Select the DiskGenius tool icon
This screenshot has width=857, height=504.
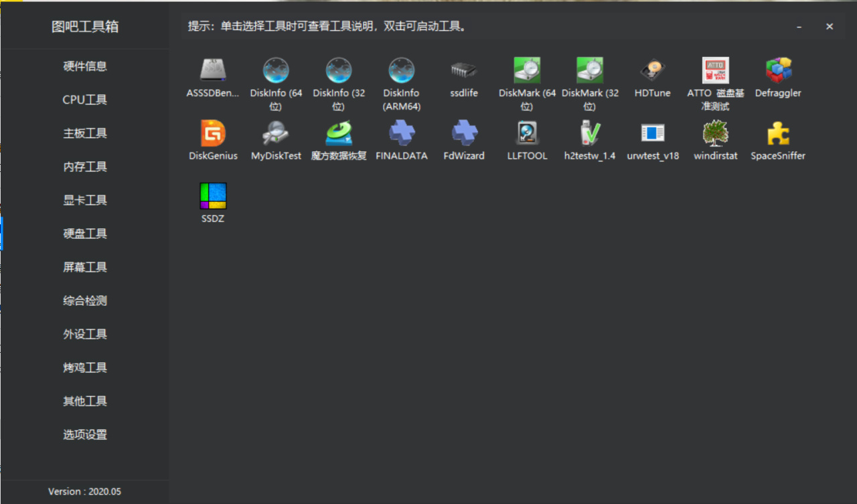[x=213, y=133]
